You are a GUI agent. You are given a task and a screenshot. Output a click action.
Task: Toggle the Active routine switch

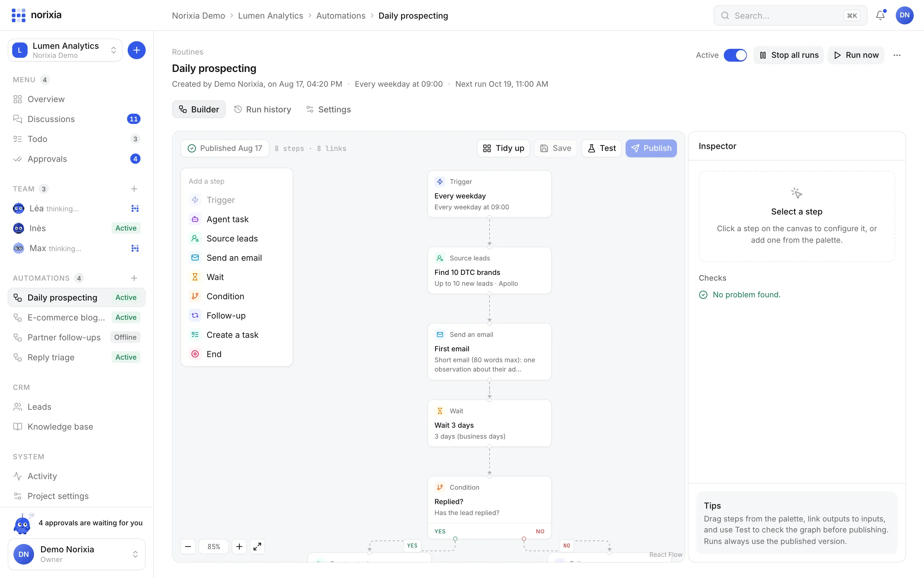[x=735, y=55]
